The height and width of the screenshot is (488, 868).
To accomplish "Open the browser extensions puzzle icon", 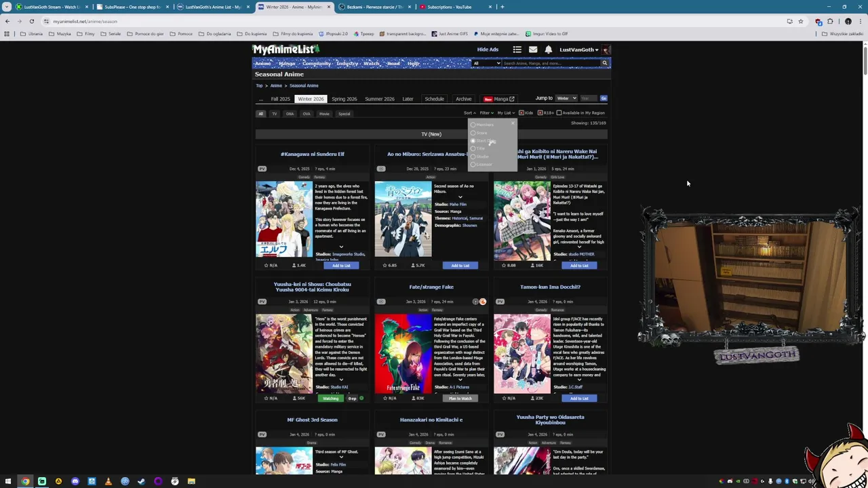I will point(830,21).
